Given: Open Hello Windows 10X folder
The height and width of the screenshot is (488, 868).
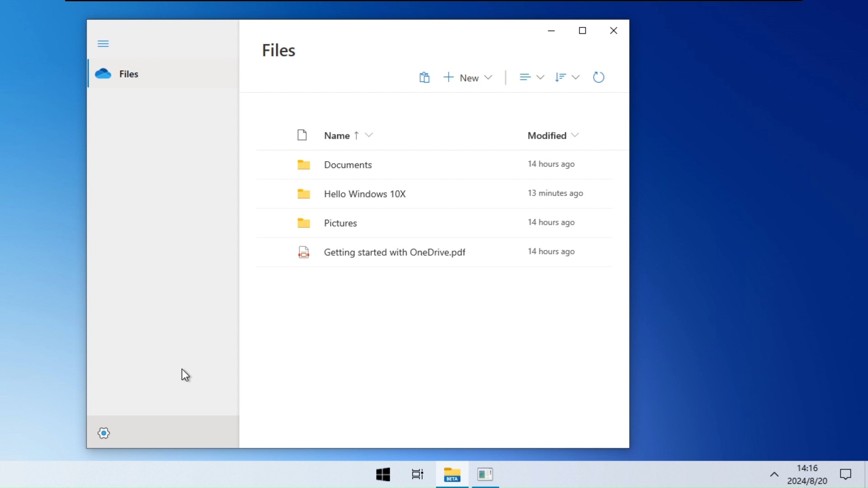Looking at the screenshot, I should click(364, 194).
